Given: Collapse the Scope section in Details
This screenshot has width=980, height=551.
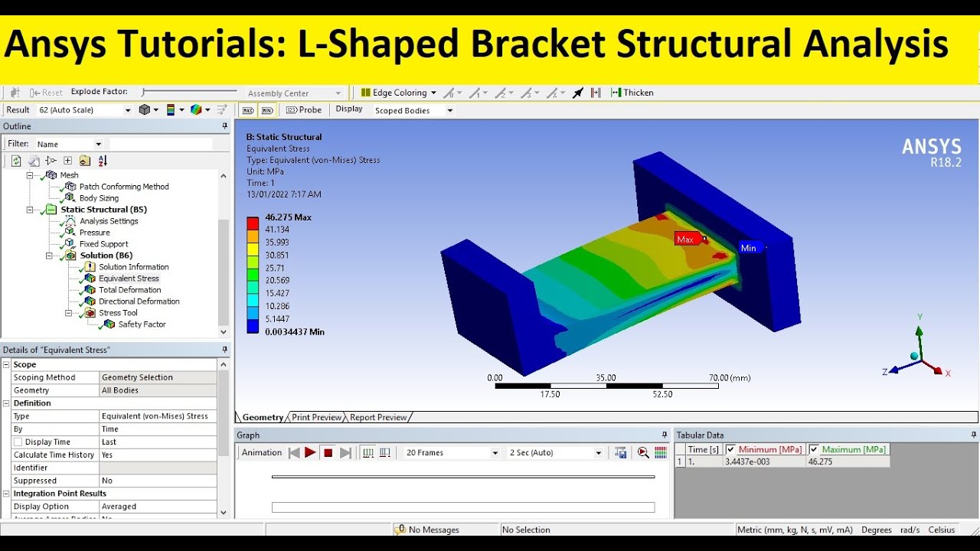Looking at the screenshot, I should (x=6, y=365).
